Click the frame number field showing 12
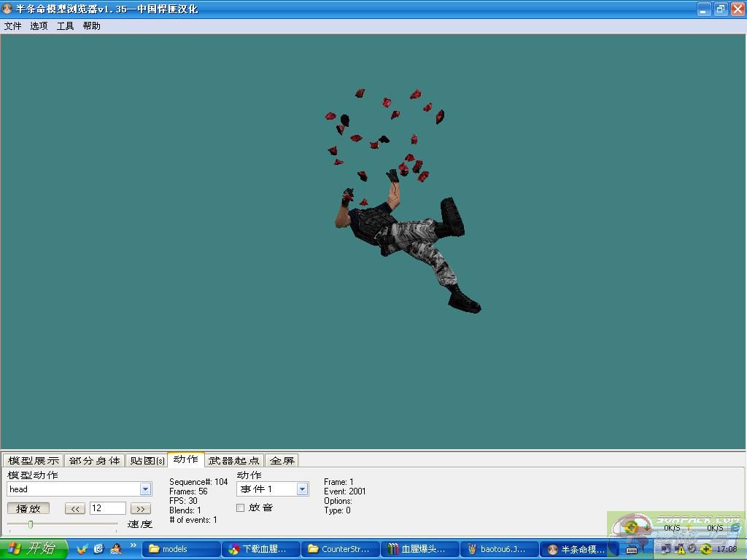The image size is (747, 560). coord(107,508)
